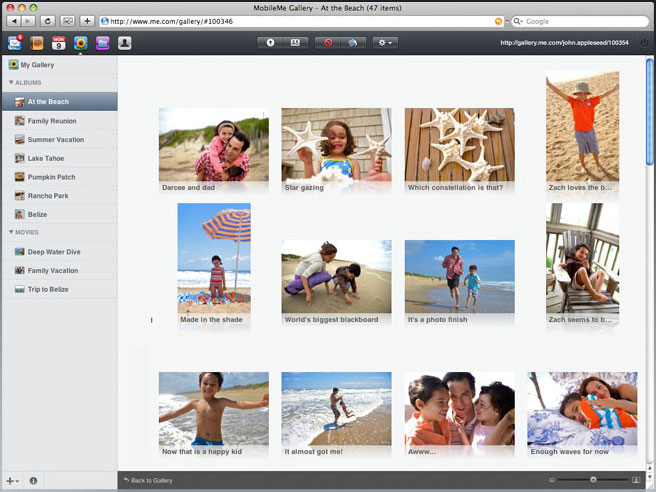Click the gallery.me.com album URL link
The image size is (656, 492).
pos(564,43)
